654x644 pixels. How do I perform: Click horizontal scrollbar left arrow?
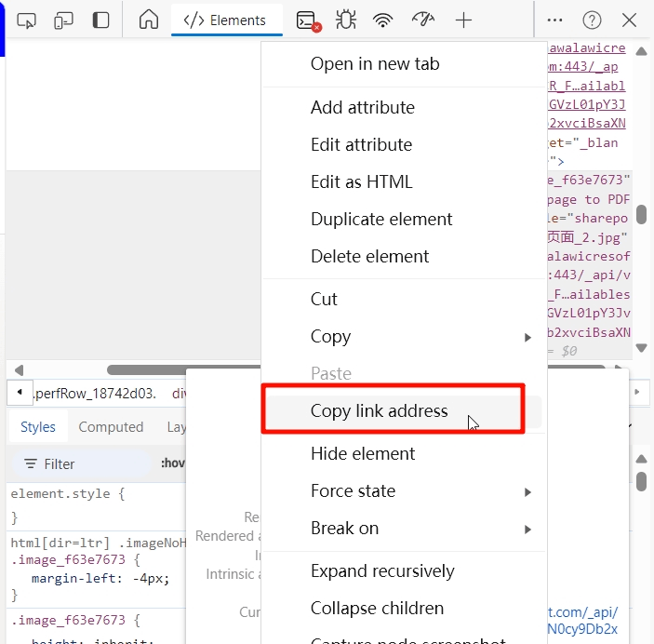[20, 370]
